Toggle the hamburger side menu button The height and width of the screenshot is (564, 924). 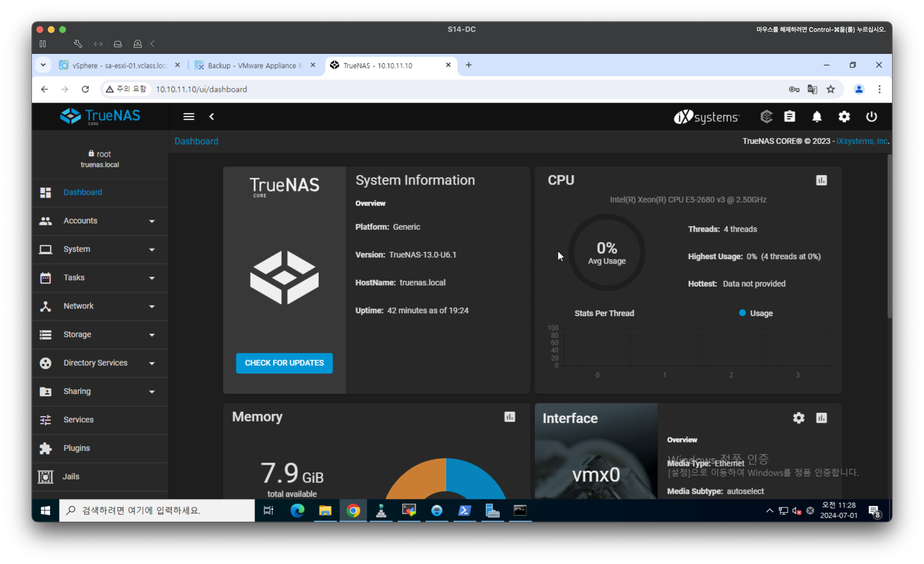pyautogui.click(x=189, y=117)
